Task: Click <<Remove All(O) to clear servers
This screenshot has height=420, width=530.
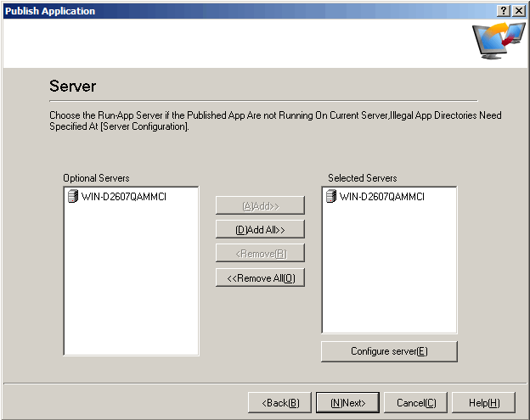Action: [260, 278]
